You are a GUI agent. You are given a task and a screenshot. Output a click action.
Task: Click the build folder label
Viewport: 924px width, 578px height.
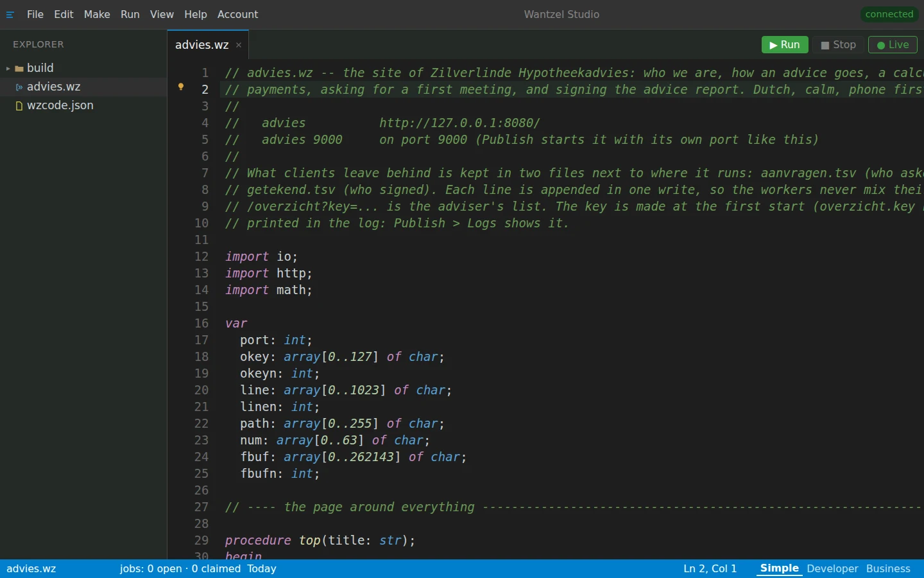coord(40,68)
